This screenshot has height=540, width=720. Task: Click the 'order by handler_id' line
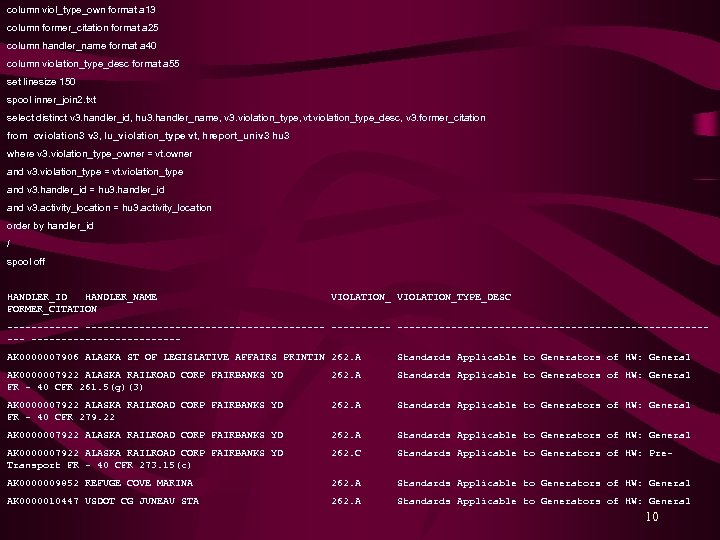point(50,226)
